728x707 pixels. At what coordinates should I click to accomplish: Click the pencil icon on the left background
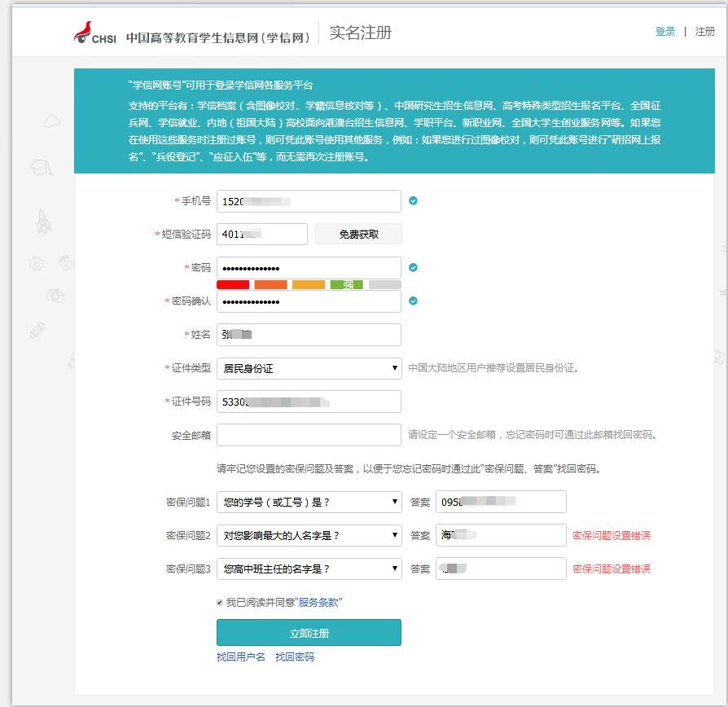[37, 330]
